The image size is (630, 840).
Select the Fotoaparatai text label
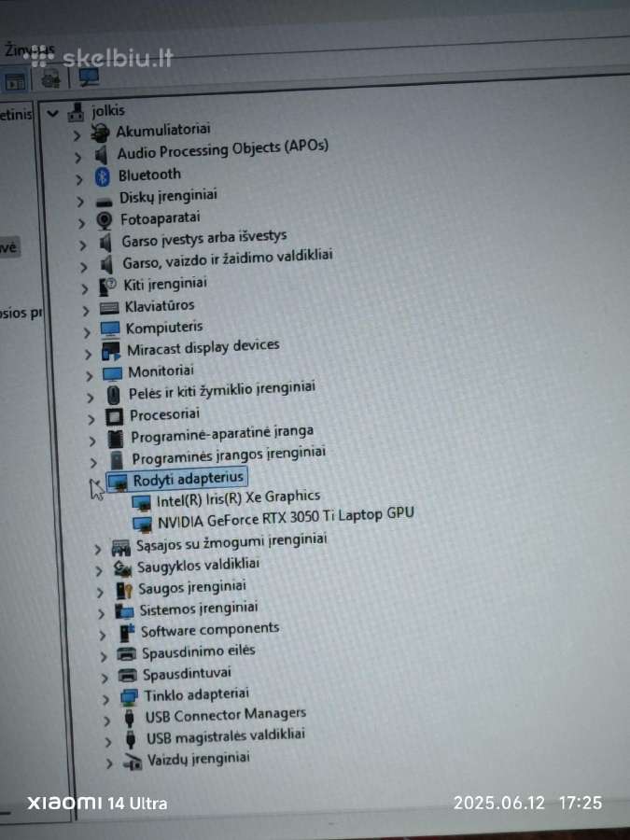click(x=161, y=218)
